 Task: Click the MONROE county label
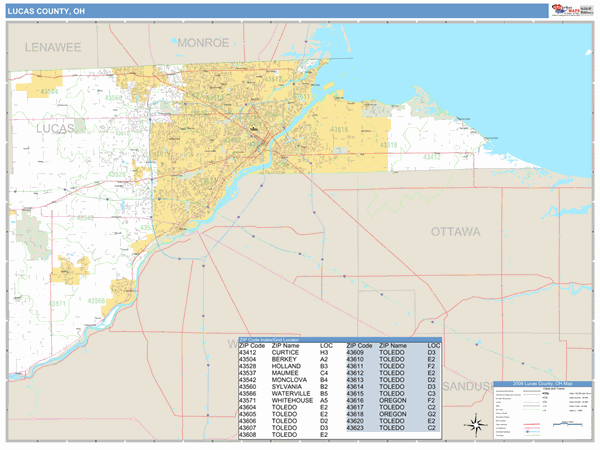pos(203,43)
